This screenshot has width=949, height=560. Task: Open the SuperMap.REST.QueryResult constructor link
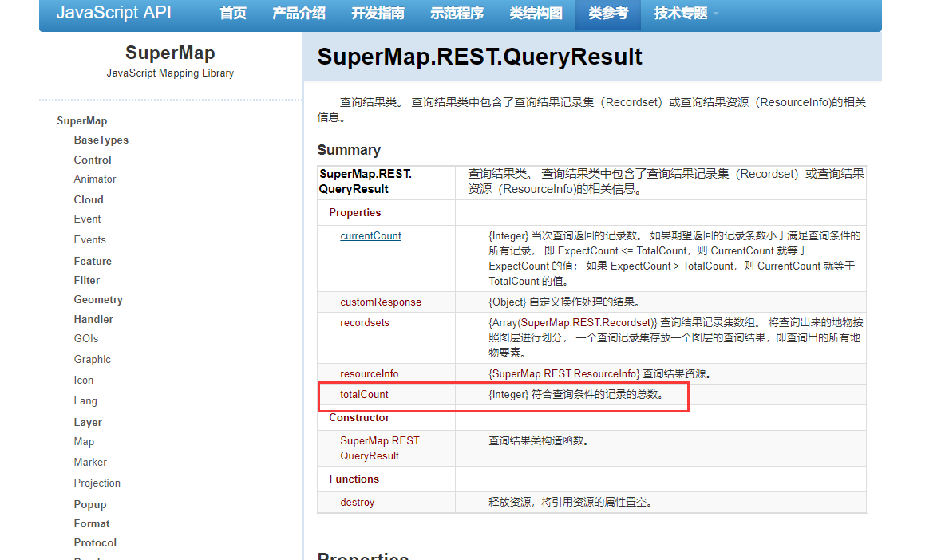381,448
